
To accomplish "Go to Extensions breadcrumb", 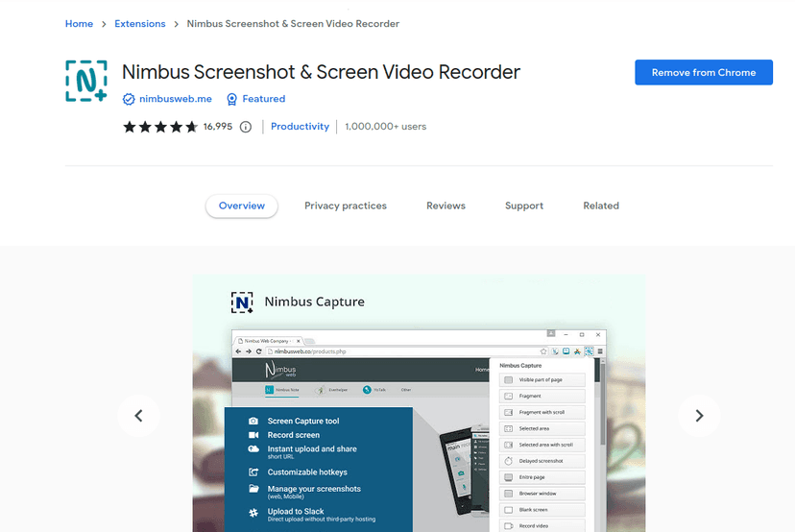I will (140, 24).
